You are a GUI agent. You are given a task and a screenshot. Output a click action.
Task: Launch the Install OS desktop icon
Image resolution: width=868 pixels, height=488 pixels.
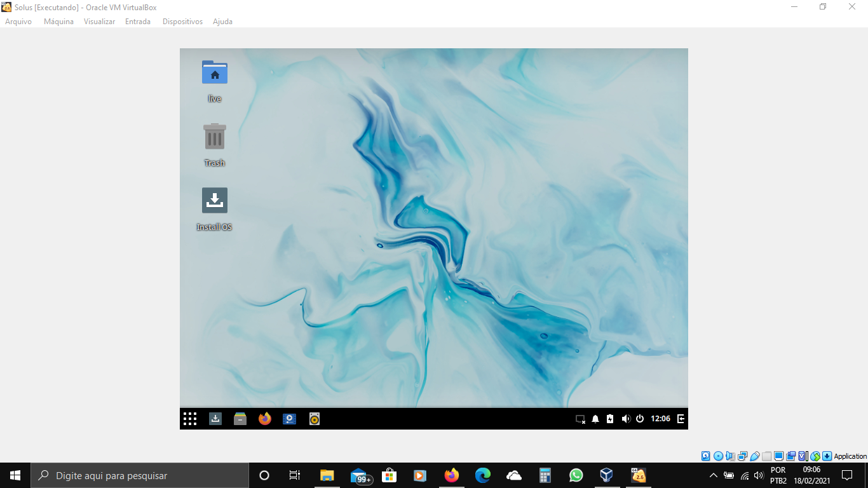pyautogui.click(x=215, y=209)
